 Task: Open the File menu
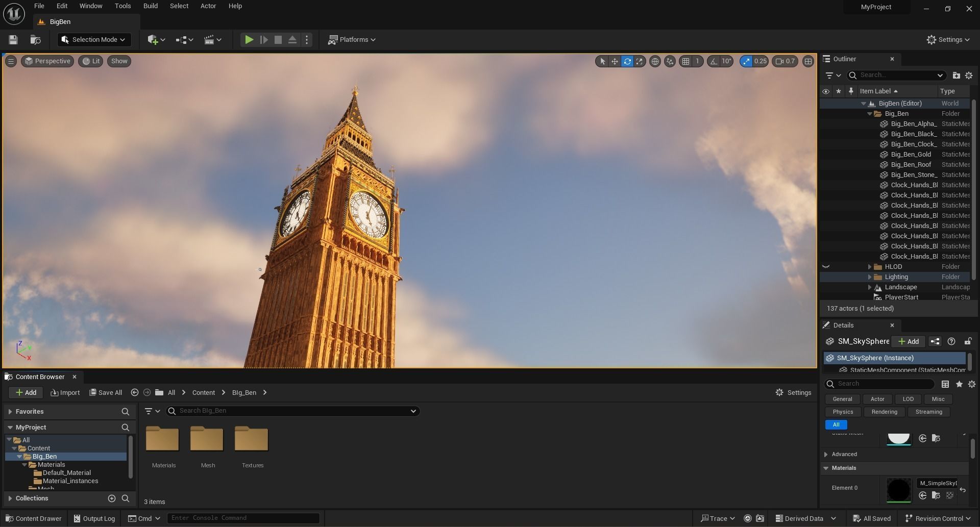click(39, 6)
